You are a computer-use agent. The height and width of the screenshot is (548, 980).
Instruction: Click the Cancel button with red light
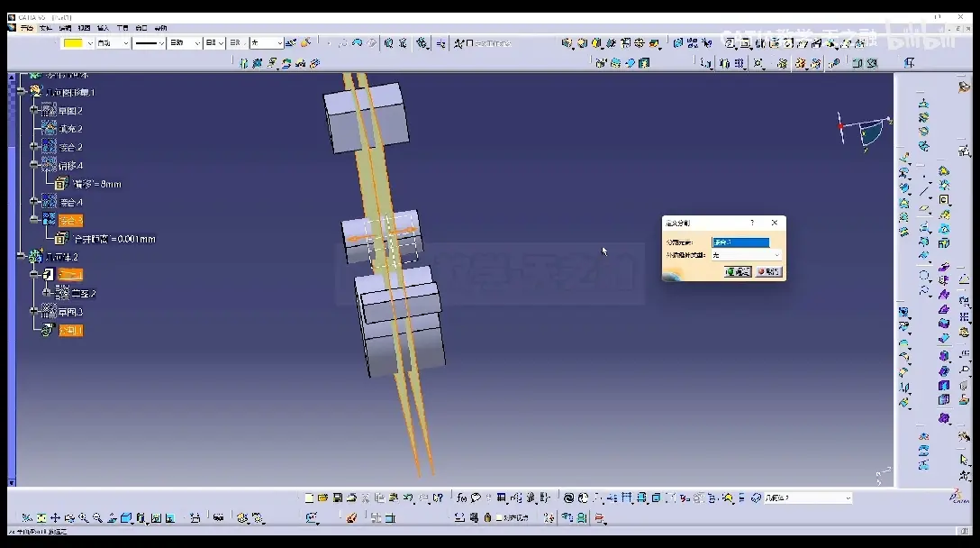pyautogui.click(x=768, y=271)
